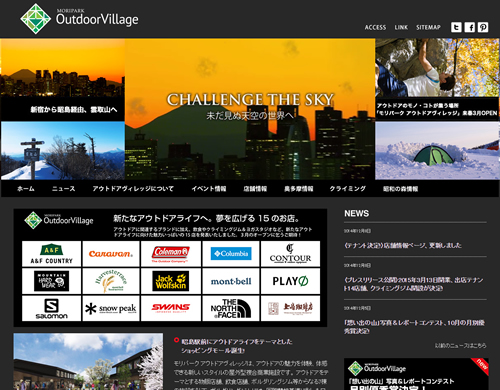
Task: Open the SITEMAP link in header
Action: click(428, 27)
